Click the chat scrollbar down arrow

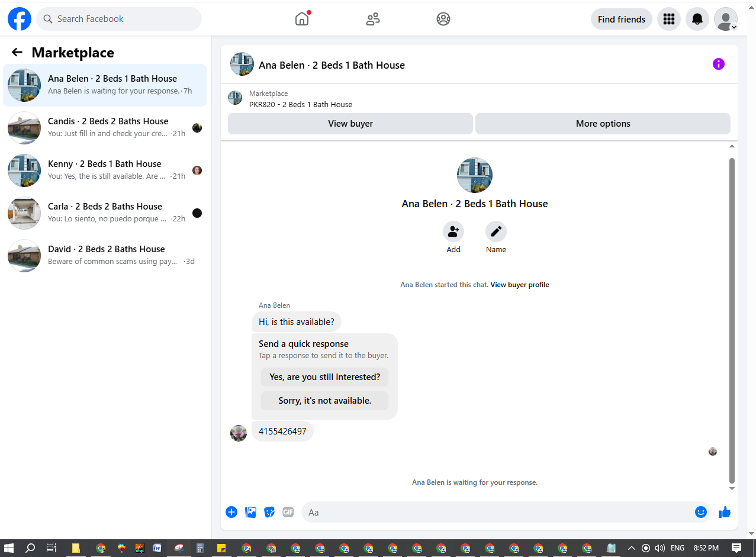coord(732,489)
